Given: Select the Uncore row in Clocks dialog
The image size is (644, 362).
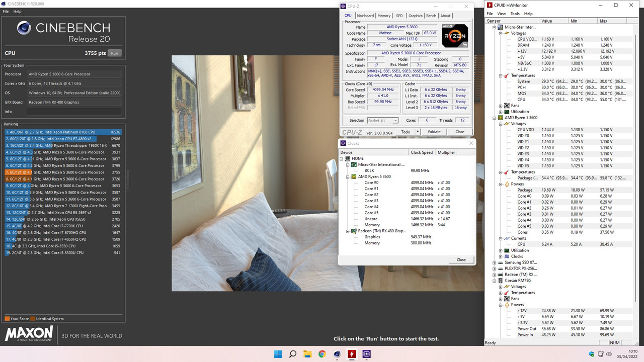Looking at the screenshot, I should (407, 219).
